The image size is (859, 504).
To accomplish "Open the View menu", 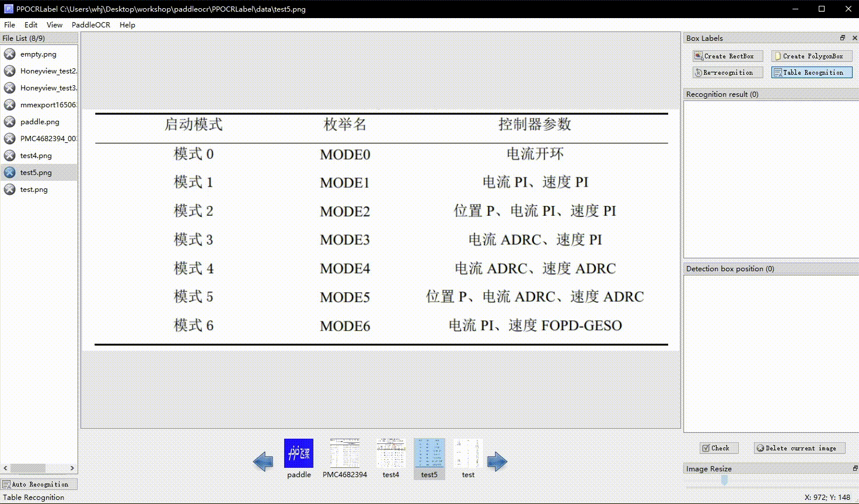I will tap(54, 24).
